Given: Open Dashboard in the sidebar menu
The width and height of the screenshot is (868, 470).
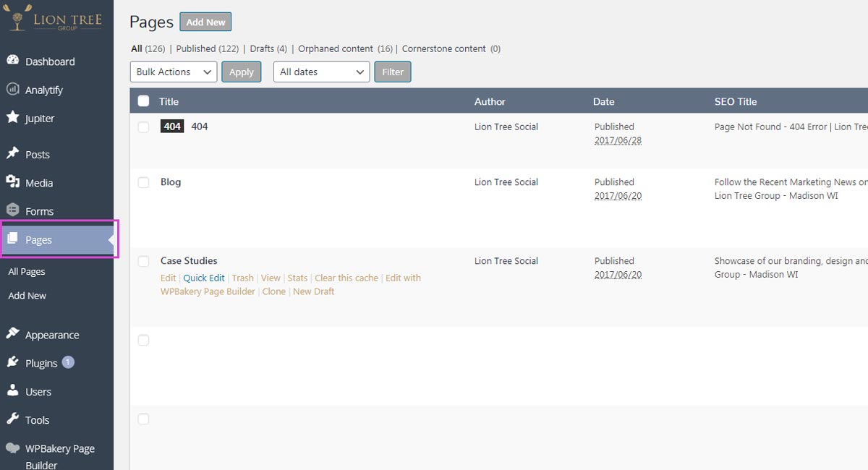Looking at the screenshot, I should point(50,61).
